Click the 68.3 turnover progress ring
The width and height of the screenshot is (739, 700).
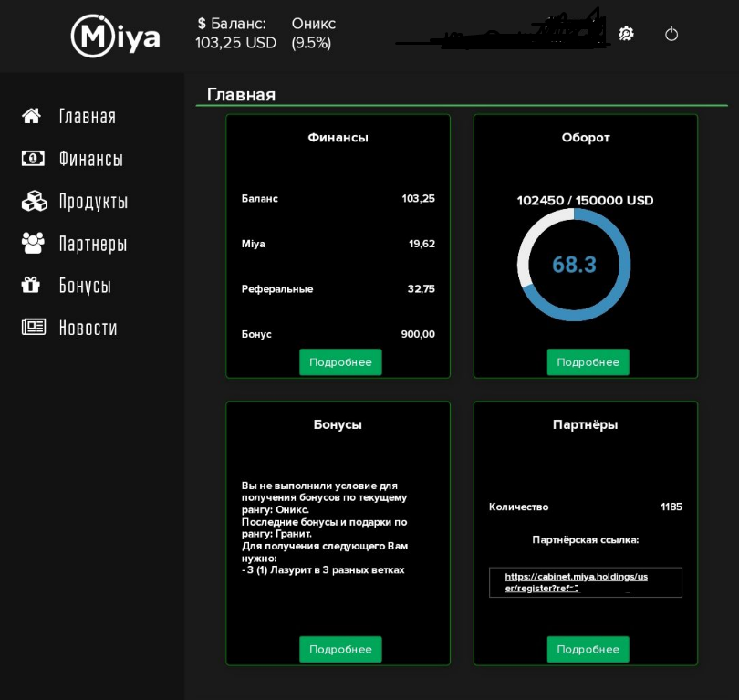[x=574, y=265]
